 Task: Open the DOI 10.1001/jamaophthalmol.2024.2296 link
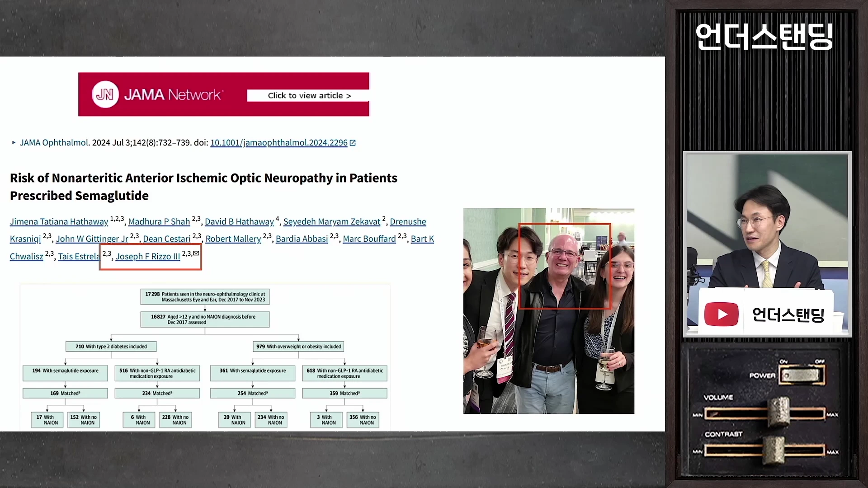coord(278,143)
